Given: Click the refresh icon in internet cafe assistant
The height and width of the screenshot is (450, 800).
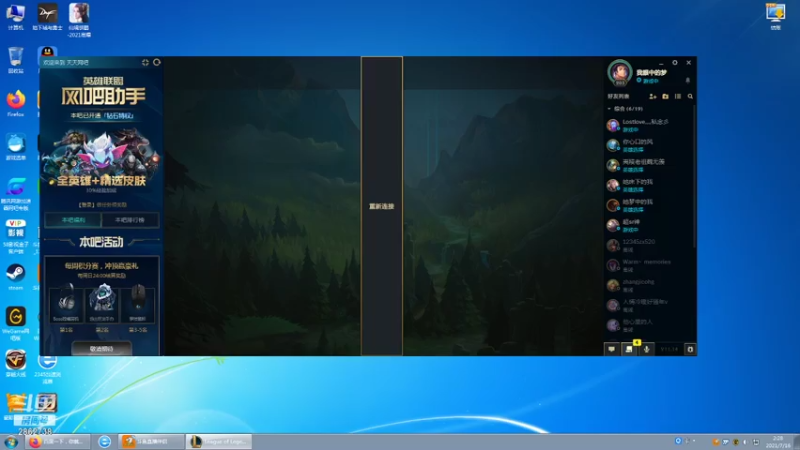Looking at the screenshot, I should click(x=157, y=62).
